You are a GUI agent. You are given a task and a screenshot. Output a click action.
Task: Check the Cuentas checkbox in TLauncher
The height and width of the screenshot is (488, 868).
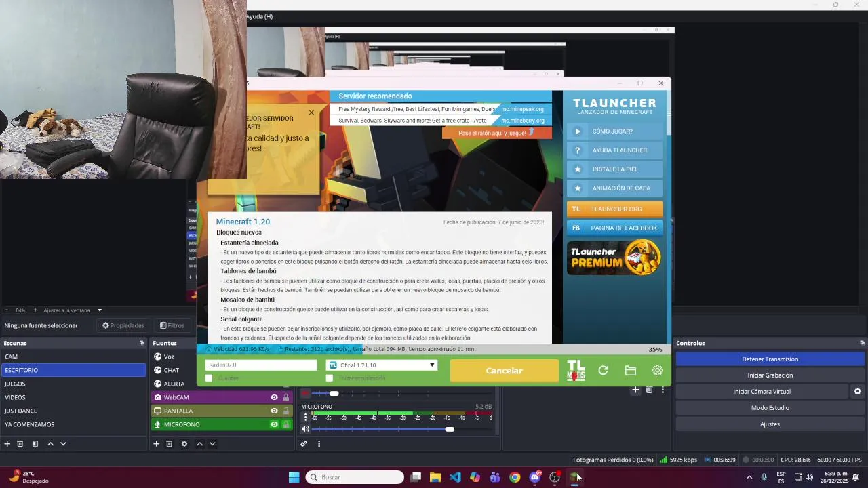coord(209,378)
